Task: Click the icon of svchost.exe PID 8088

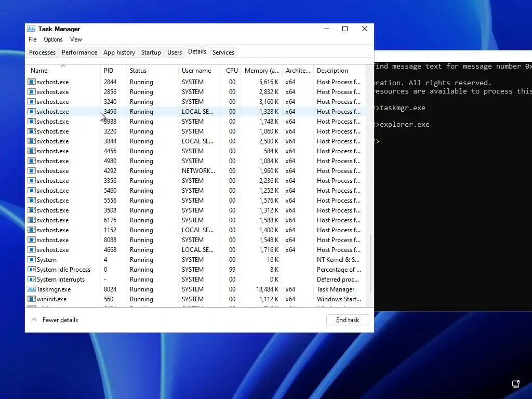Action: tap(32, 240)
